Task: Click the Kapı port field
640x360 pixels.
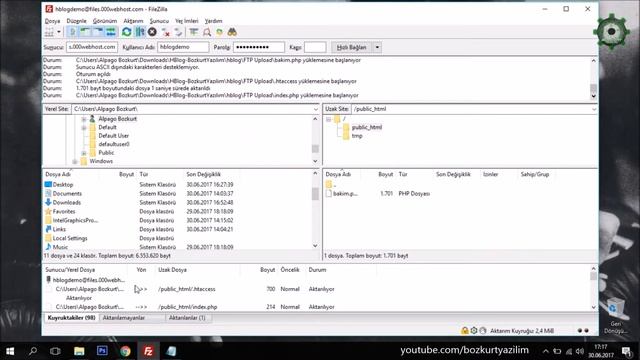Action: [x=315, y=47]
